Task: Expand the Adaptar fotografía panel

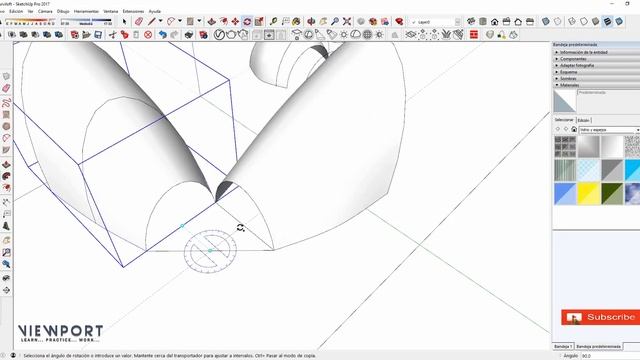Action: coord(596,65)
